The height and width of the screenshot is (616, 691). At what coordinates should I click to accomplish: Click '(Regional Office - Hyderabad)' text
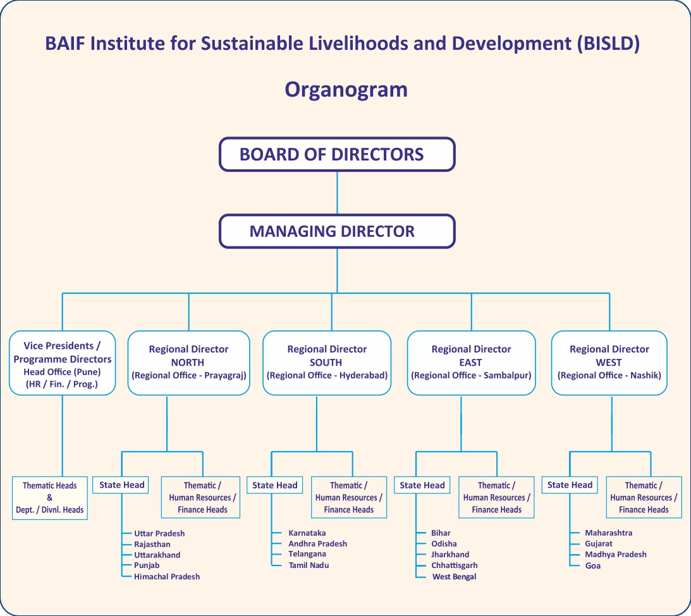pos(327,375)
